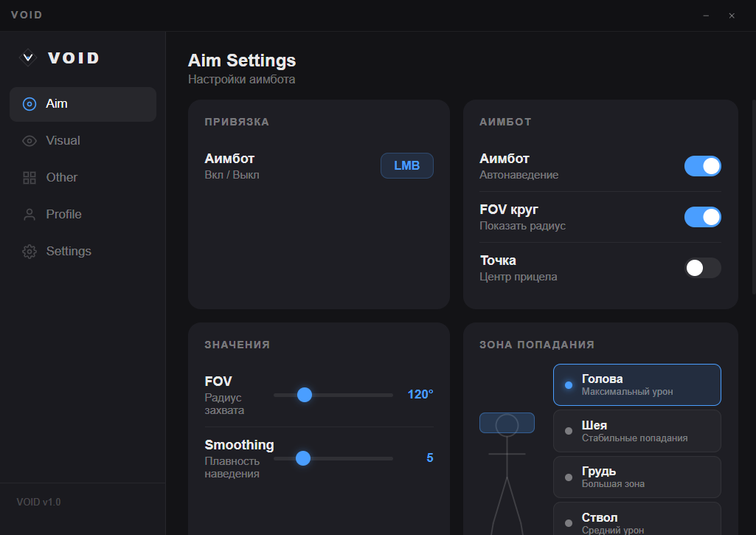Image resolution: width=756 pixels, height=535 pixels.
Task: Click the Aim Settings heading
Action: [242, 61]
